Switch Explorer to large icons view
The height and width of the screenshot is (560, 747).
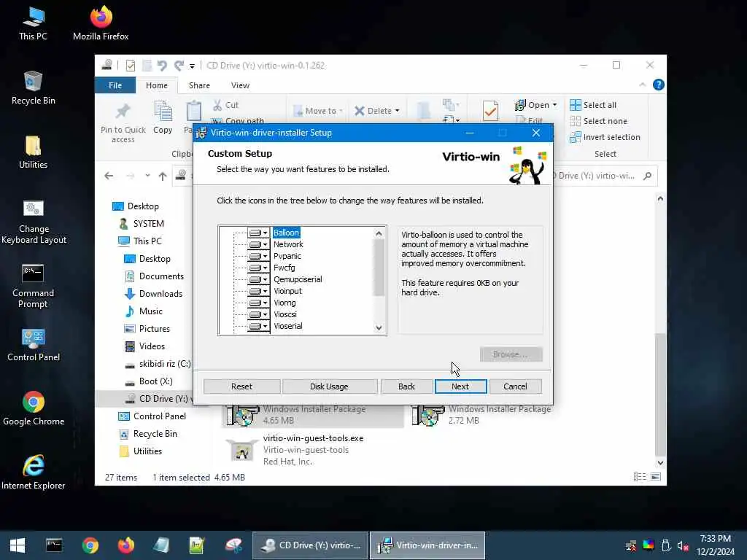pos(656,477)
